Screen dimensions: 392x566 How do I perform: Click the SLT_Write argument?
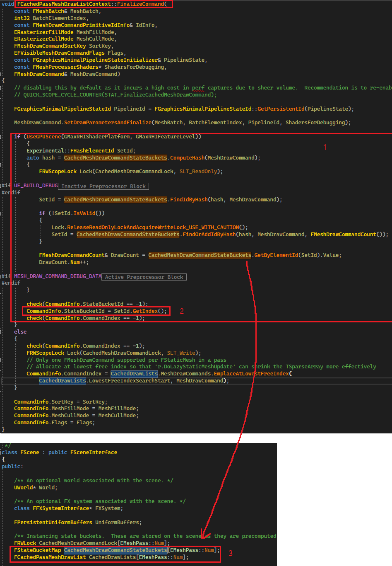(181, 353)
